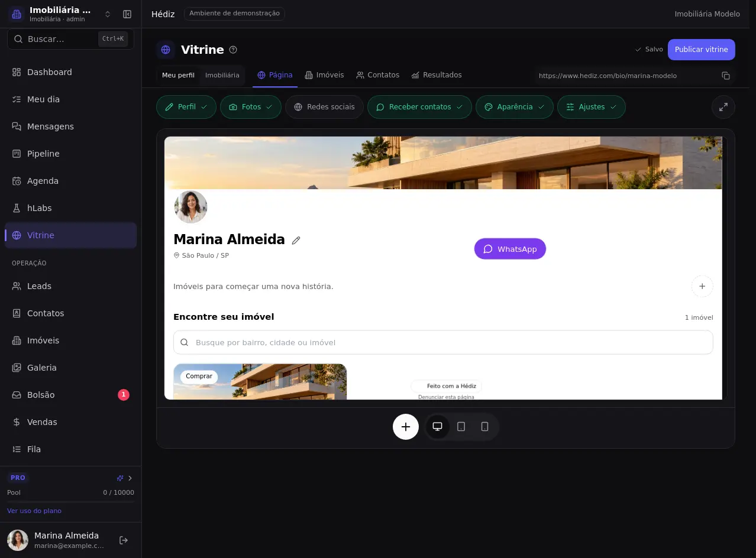This screenshot has width=756, height=558.
Task: Select mobile phone preview mode
Action: [485, 427]
